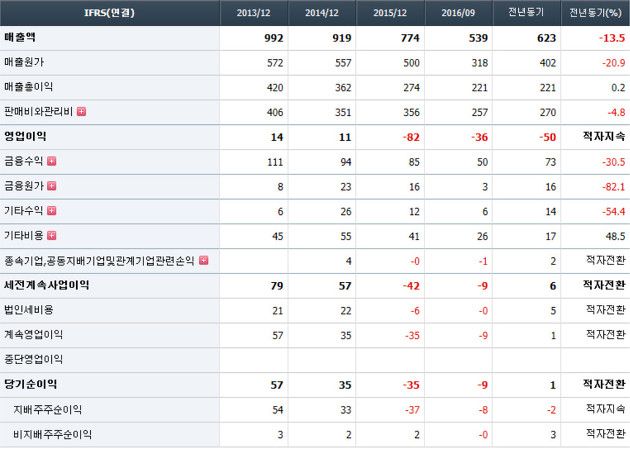Select 세전계속사업이익 2013/12 value 79
The width and height of the screenshot is (630, 449).
point(277,286)
